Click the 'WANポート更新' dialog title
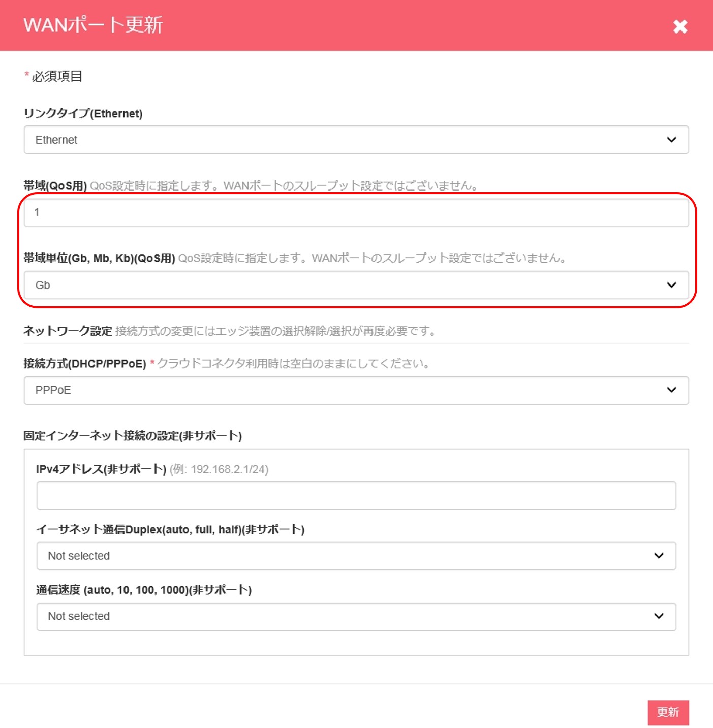Image resolution: width=713 pixels, height=728 pixels. [x=93, y=25]
